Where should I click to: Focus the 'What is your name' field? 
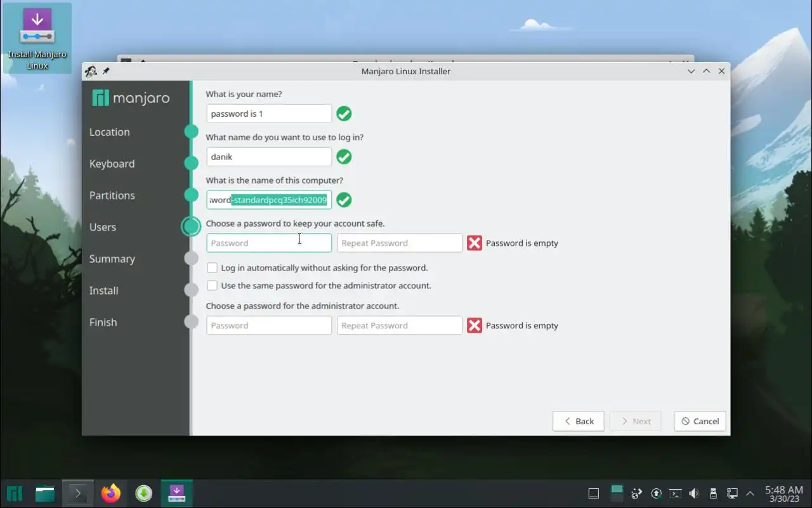pos(269,114)
